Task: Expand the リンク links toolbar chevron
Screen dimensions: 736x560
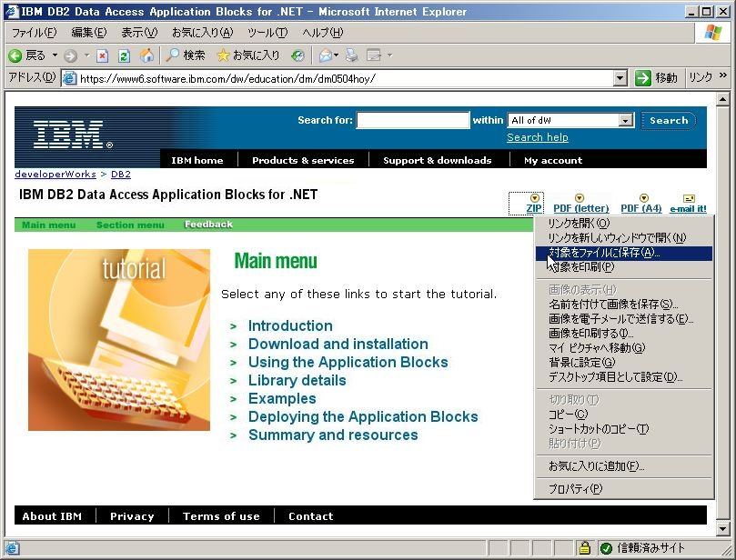Action: [x=723, y=75]
